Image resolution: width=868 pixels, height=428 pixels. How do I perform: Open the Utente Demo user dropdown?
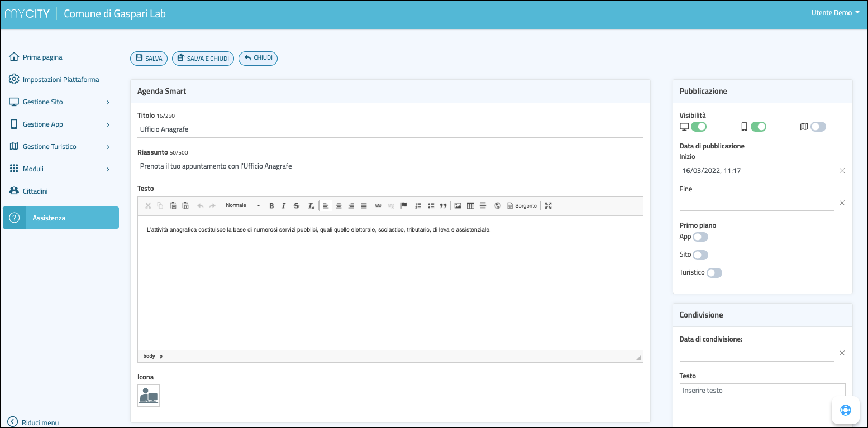pyautogui.click(x=835, y=13)
